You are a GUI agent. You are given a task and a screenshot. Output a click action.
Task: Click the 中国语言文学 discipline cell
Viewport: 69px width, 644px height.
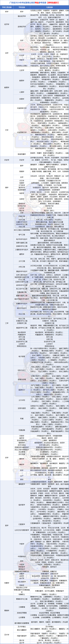tap(22, 108)
